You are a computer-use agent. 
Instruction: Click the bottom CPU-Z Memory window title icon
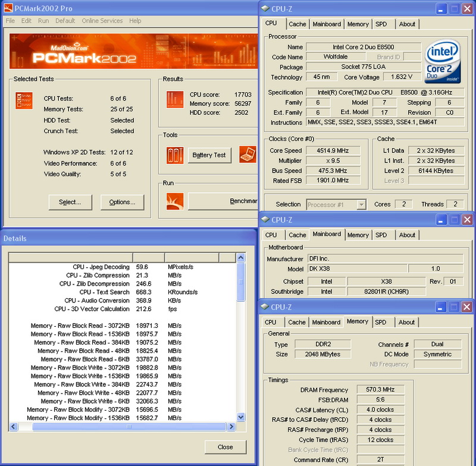tap(265, 307)
